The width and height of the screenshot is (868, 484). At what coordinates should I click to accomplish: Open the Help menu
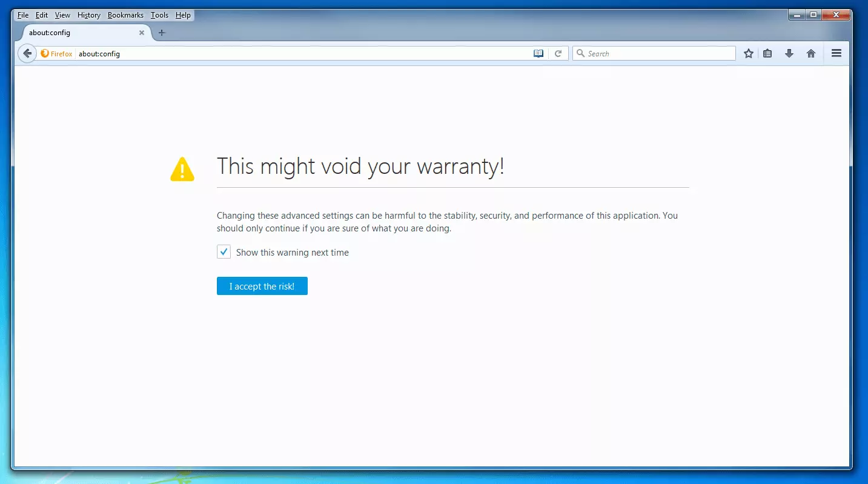tap(183, 15)
